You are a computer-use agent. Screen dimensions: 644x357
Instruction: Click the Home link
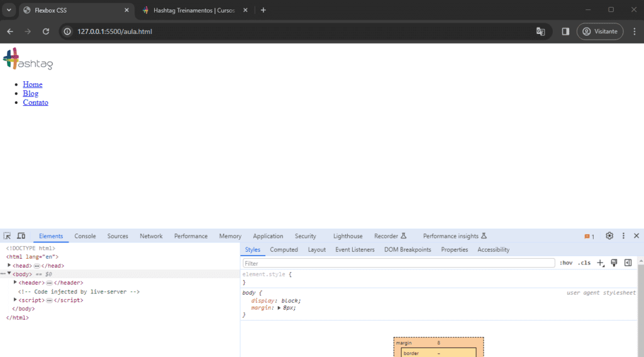[33, 84]
